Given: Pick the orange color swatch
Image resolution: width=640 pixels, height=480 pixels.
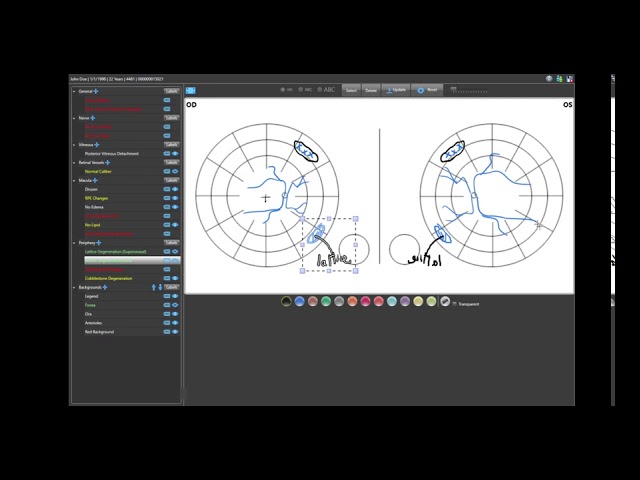Looking at the screenshot, I should [352, 302].
